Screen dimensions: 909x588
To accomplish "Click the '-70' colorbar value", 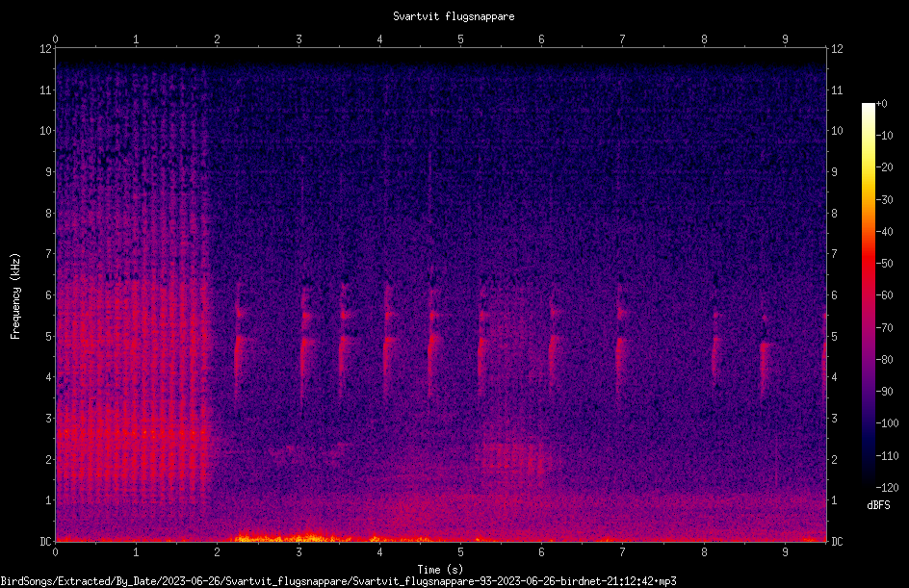I will 884,328.
